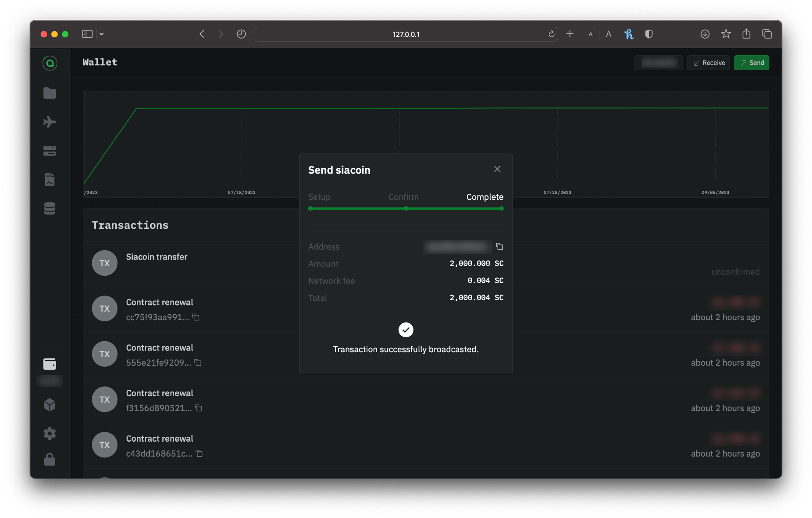Expand the browser sidebar dropdown chevron
This screenshot has width=812, height=518.
[x=101, y=34]
